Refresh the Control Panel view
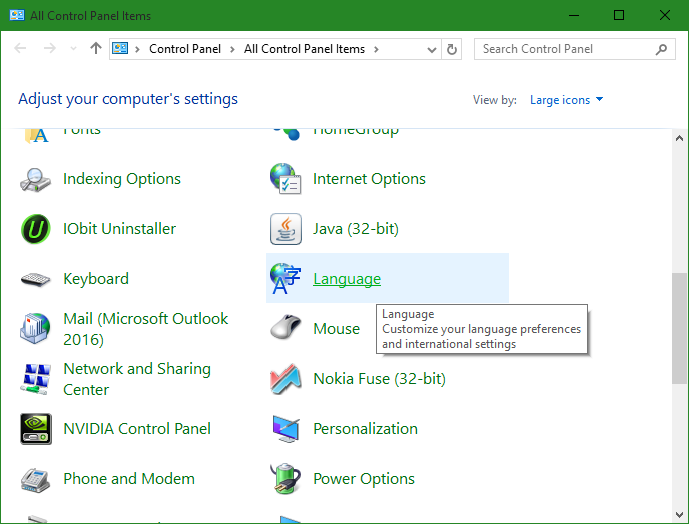Viewport: 689px width, 524px height. click(452, 49)
